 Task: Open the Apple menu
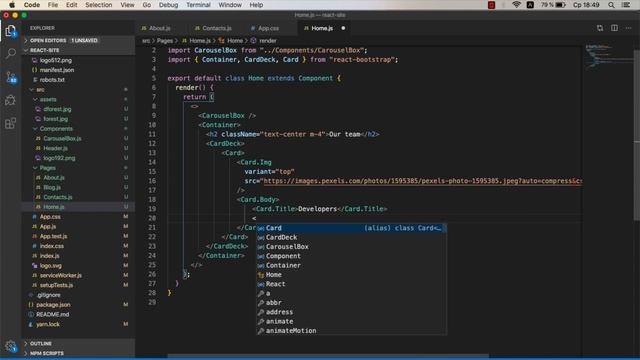click(x=12, y=5)
